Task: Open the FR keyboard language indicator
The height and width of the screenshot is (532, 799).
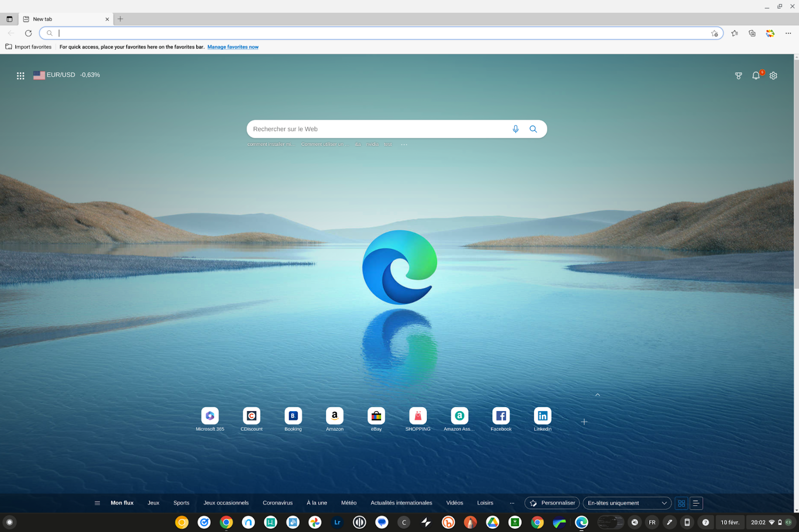Action: pyautogui.click(x=652, y=523)
